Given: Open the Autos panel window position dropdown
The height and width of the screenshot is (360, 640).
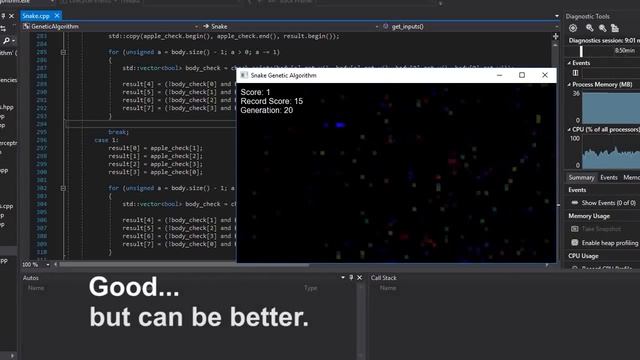Looking at the screenshot, I should 343,278.
